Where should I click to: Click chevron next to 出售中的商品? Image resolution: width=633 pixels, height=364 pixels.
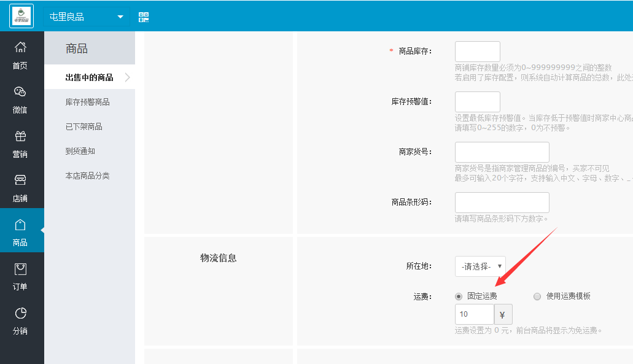click(x=128, y=77)
